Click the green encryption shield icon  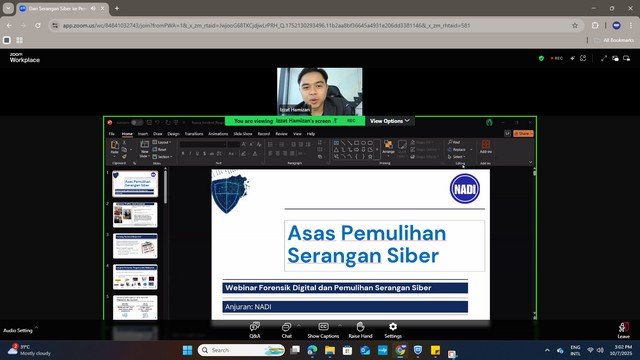click(x=541, y=58)
